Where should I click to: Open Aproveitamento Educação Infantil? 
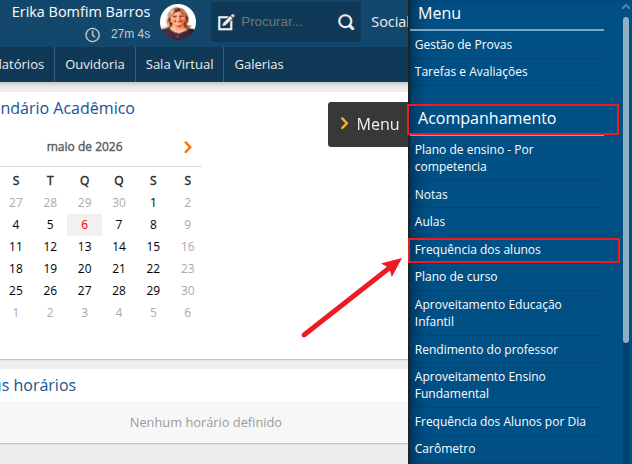click(488, 313)
